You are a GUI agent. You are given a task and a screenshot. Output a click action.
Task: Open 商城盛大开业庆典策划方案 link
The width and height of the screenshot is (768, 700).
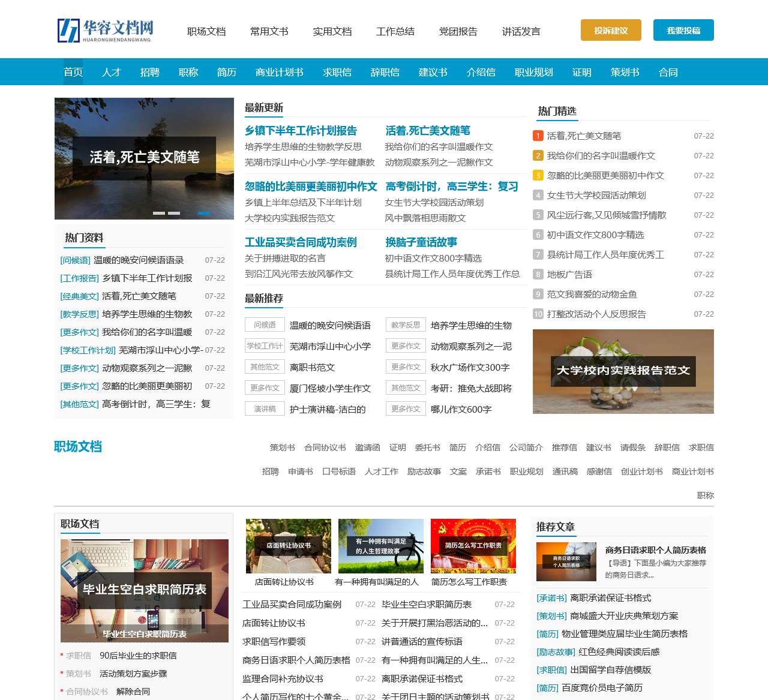point(624,616)
